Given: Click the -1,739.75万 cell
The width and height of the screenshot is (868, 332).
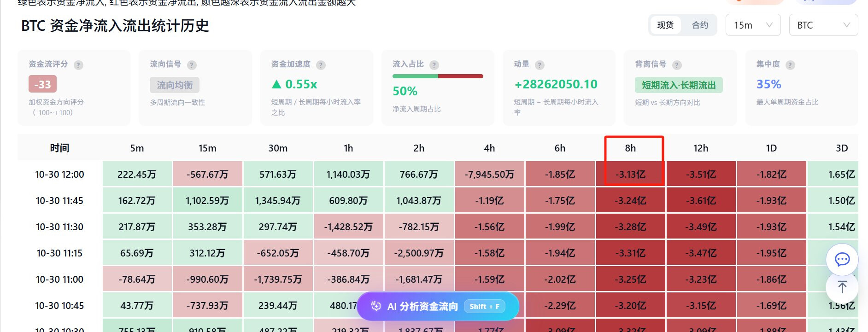Looking at the screenshot, I should [278, 280].
